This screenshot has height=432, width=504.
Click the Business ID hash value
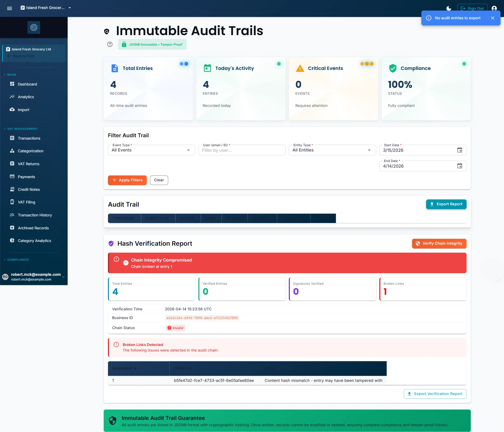click(x=202, y=318)
